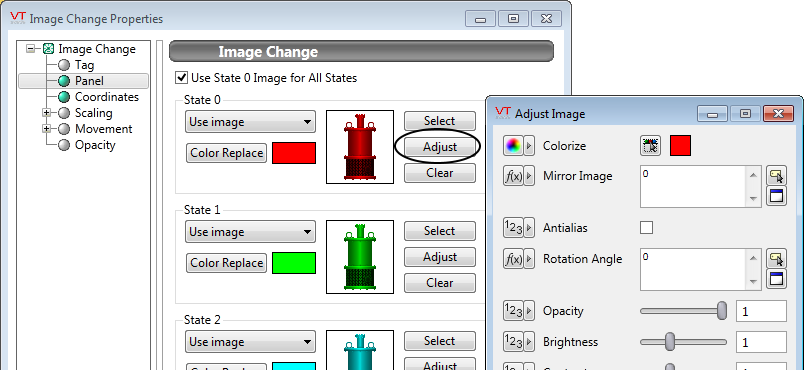
Task: Expand the Scaling tree node
Action: pos(47,112)
